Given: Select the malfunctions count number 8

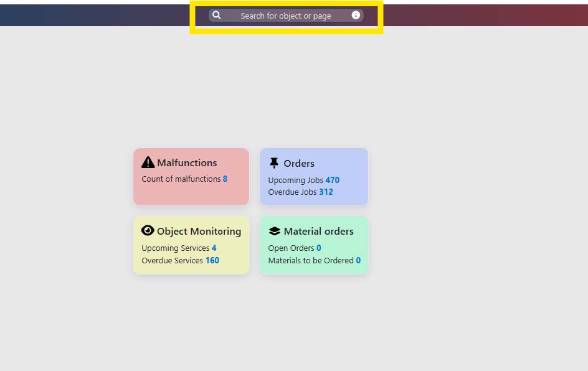Looking at the screenshot, I should click(225, 179).
